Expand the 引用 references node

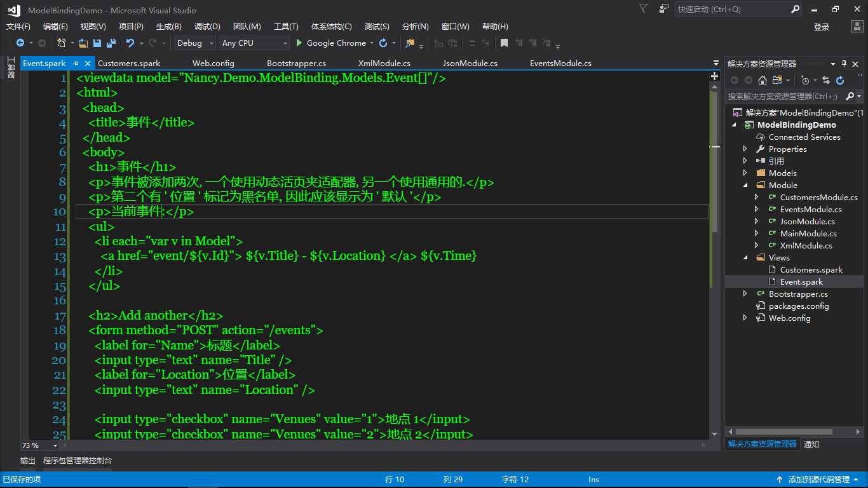click(x=745, y=161)
